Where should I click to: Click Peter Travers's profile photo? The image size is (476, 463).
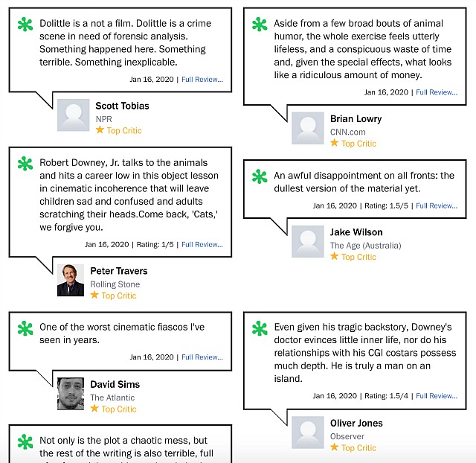pos(71,281)
